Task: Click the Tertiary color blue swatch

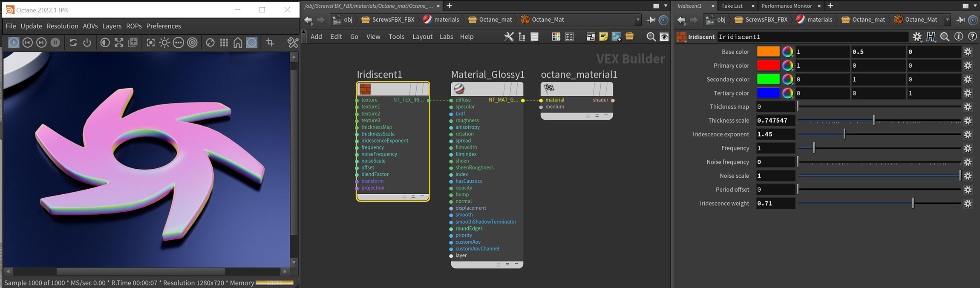Action: coord(768,93)
